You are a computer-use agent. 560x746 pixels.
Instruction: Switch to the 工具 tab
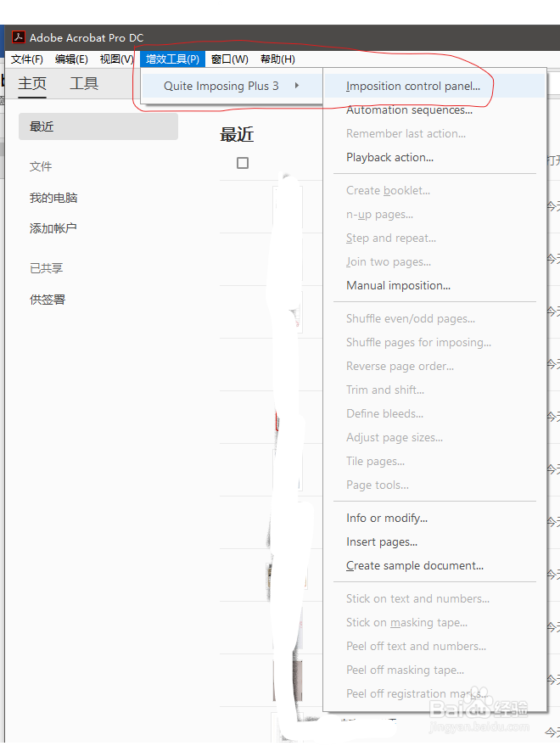pyautogui.click(x=84, y=84)
